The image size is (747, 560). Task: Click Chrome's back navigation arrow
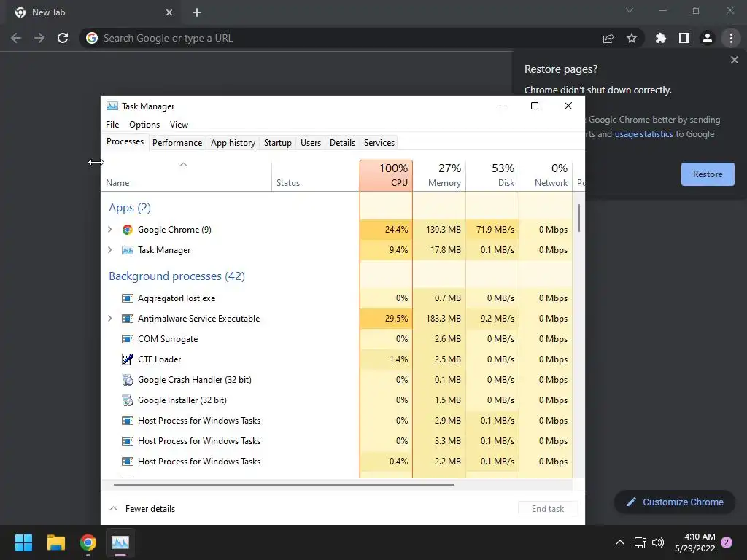(x=16, y=38)
